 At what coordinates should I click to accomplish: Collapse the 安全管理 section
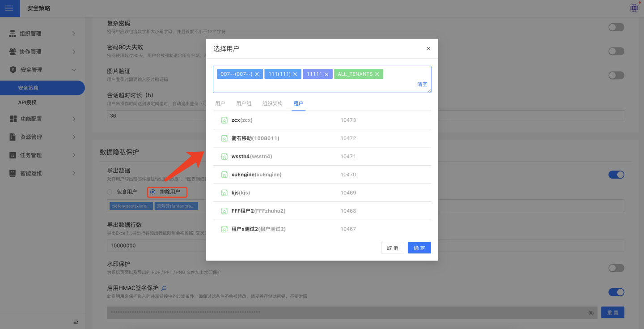(x=42, y=70)
